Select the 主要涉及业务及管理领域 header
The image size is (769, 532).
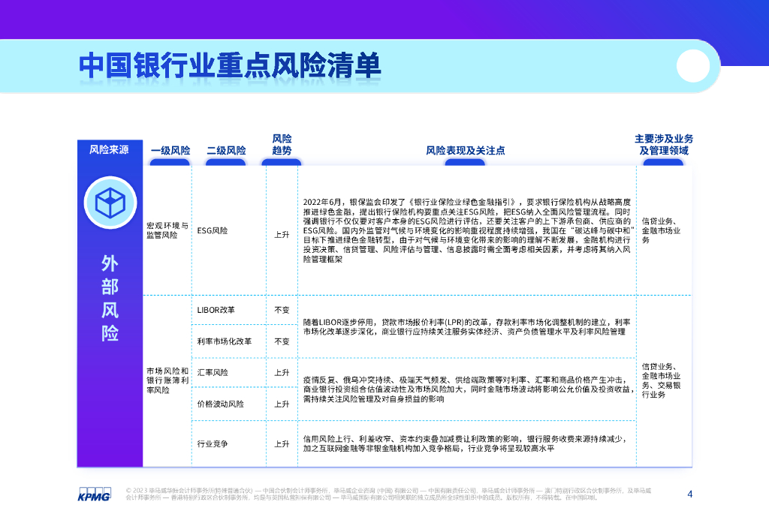663,145
